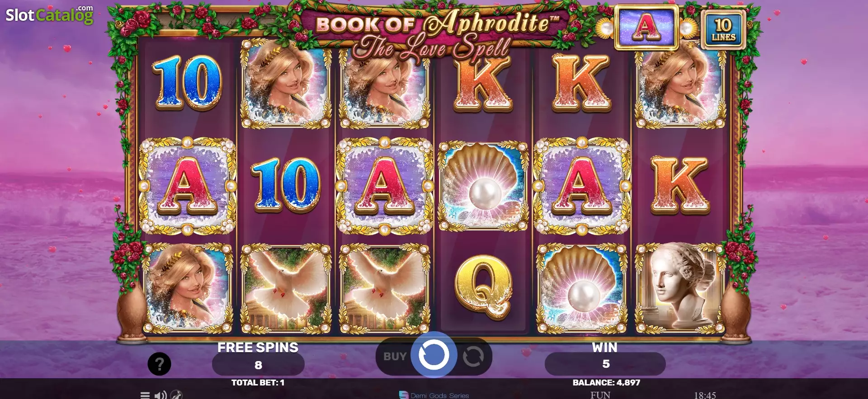Click the golden Q symbol
The image size is (868, 399).
pos(483,287)
